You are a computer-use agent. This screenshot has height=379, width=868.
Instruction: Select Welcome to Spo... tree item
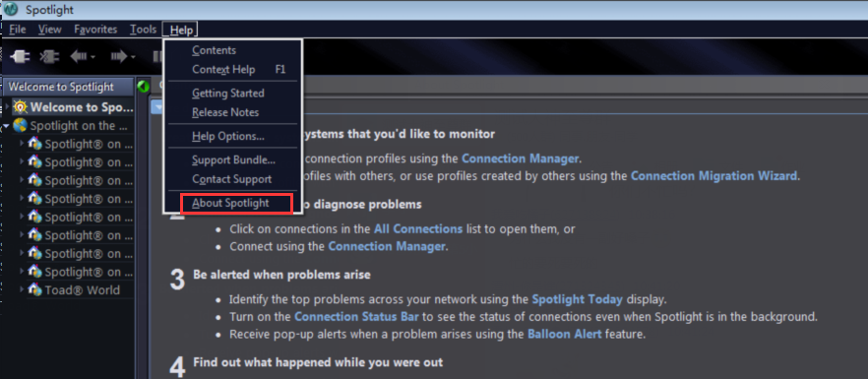click(x=82, y=107)
